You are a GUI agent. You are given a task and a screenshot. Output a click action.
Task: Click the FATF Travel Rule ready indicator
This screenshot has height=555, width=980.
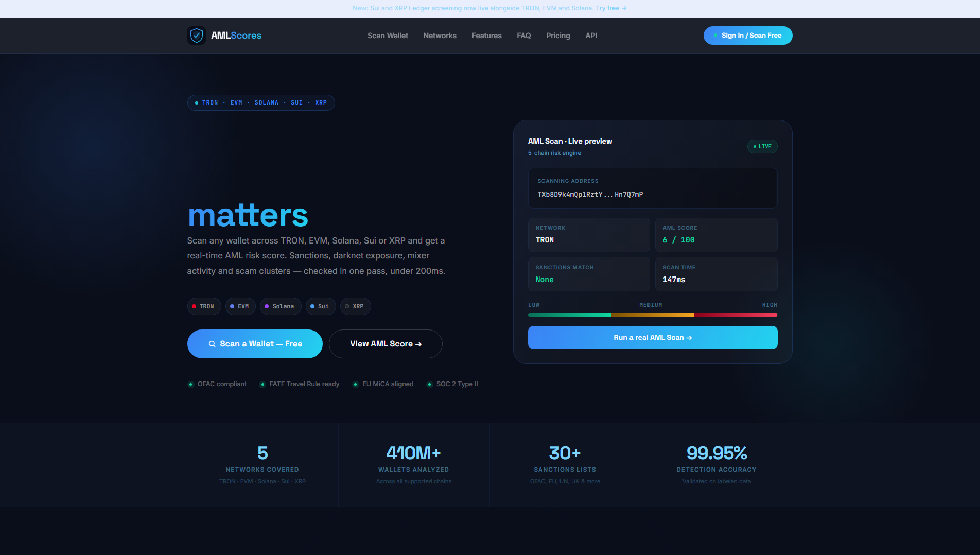(x=300, y=384)
